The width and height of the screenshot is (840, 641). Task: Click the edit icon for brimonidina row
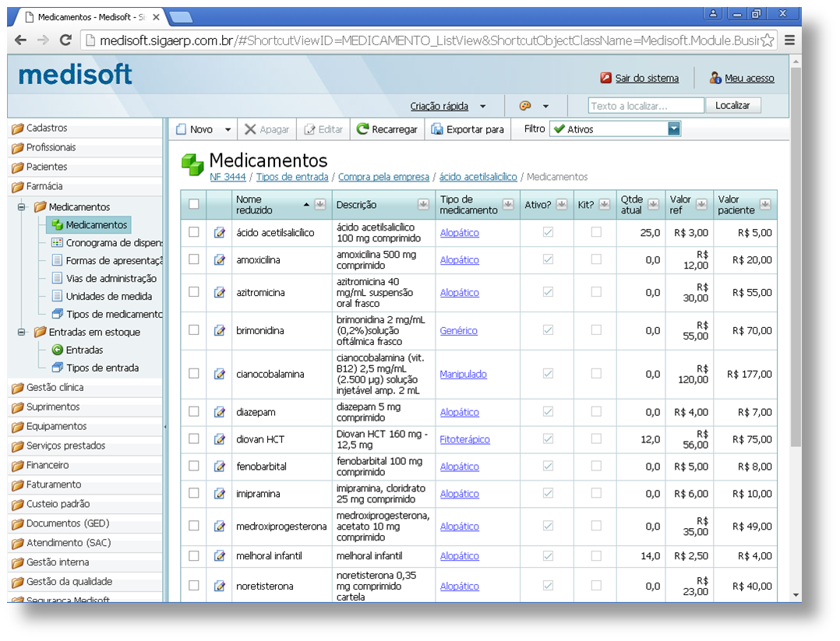click(219, 330)
